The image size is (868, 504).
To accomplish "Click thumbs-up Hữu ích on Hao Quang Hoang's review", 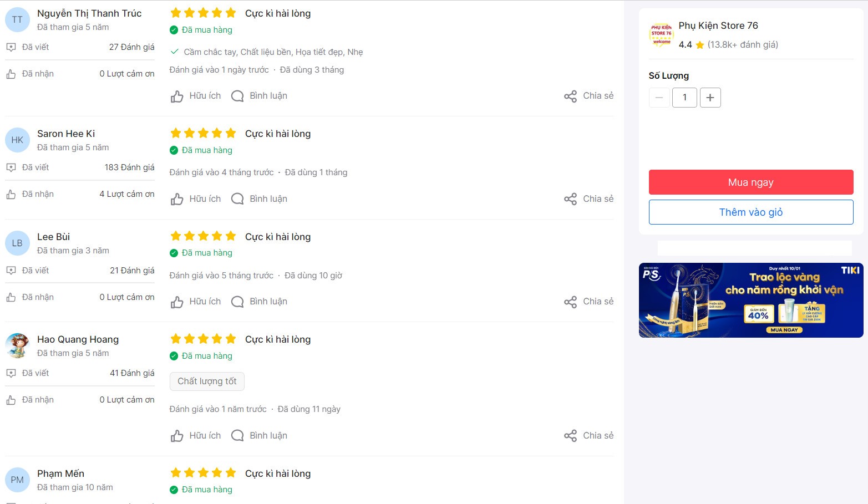I will 196,436.
